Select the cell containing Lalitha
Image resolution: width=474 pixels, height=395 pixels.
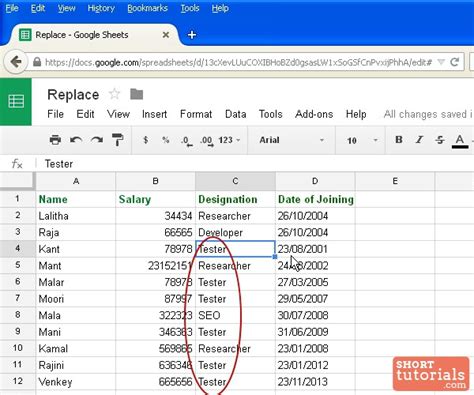click(x=76, y=216)
